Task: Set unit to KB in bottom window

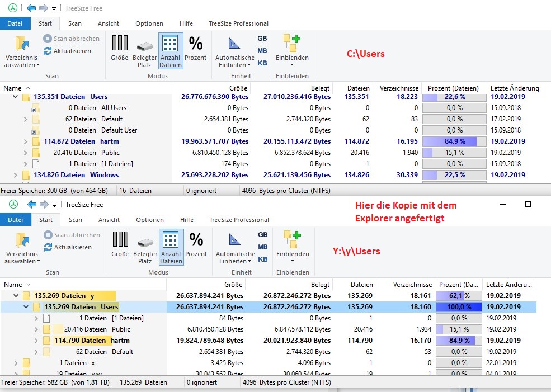Action: pos(263,259)
